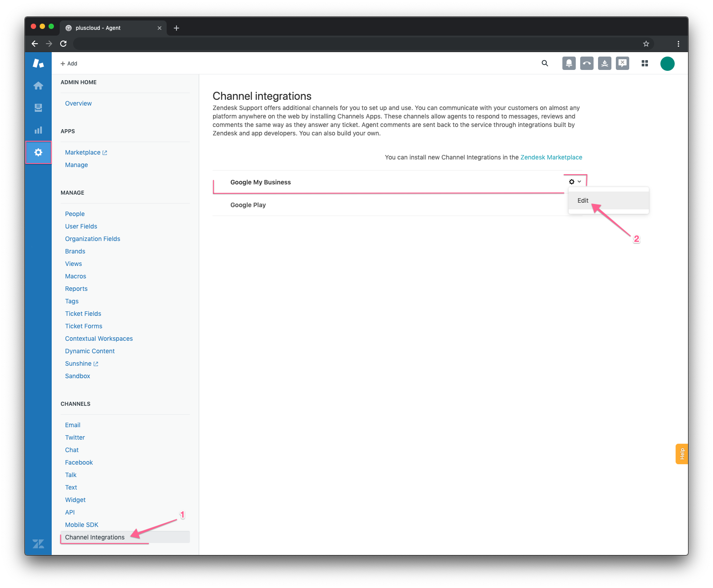Image resolution: width=713 pixels, height=588 pixels.
Task: Open the Overview link under Admin Home
Action: click(78, 103)
